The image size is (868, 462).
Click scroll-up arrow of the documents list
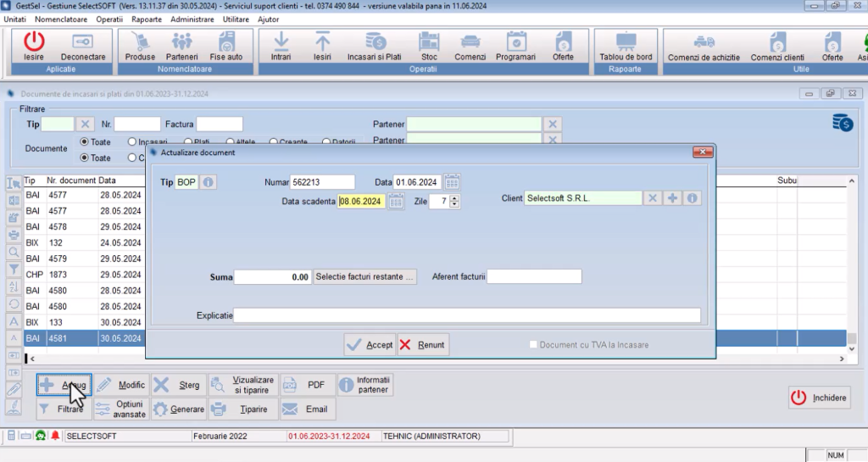click(x=852, y=181)
